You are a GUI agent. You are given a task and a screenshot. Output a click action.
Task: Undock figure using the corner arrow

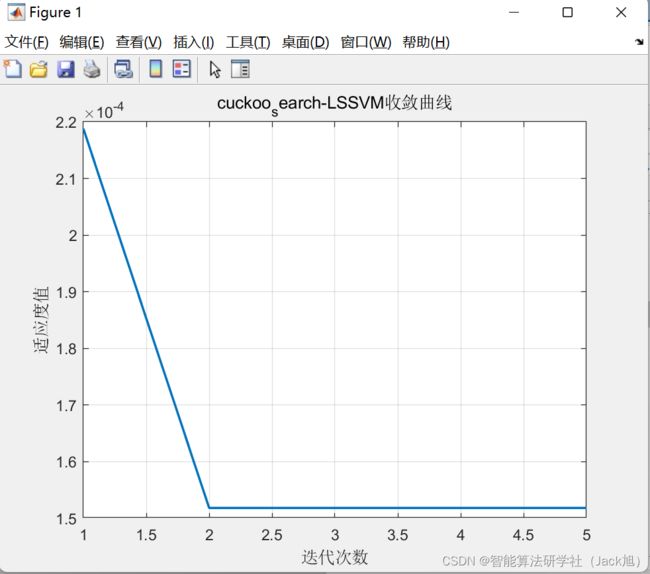coord(639,42)
